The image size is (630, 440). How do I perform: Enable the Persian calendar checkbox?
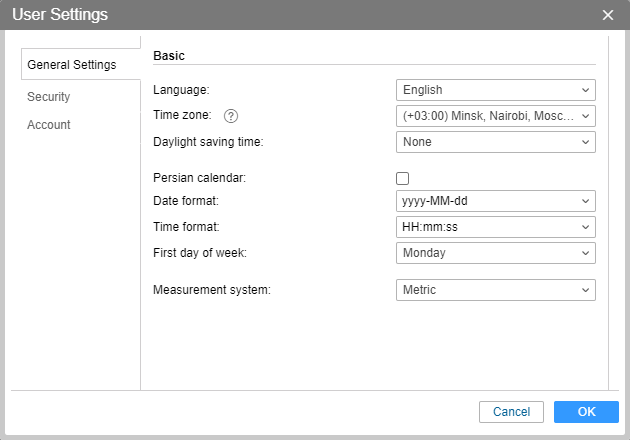[403, 178]
